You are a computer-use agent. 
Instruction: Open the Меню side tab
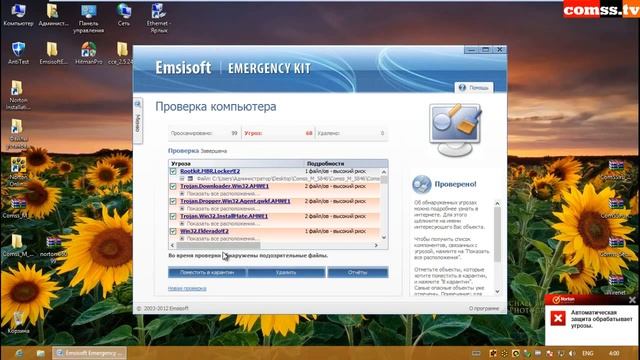[x=138, y=120]
